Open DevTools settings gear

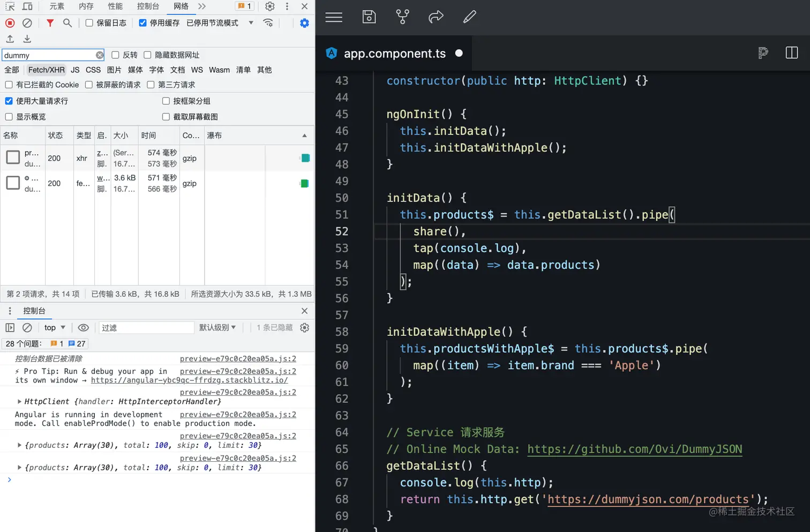(270, 6)
